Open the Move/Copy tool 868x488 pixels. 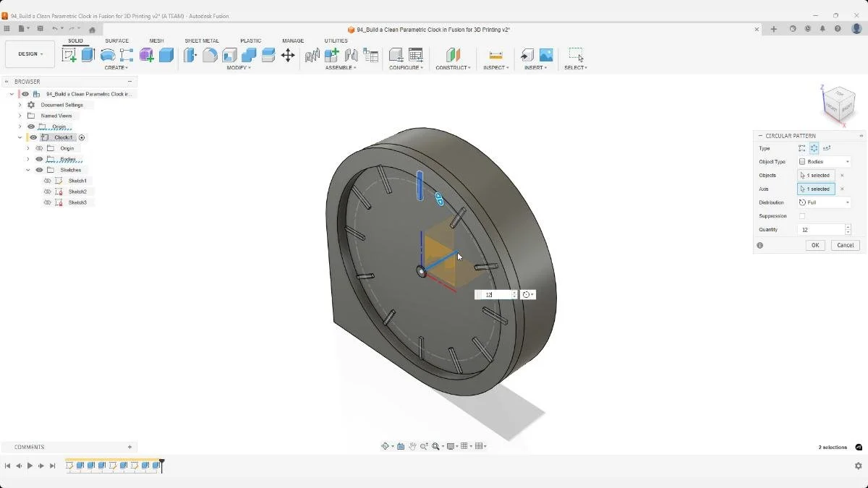pyautogui.click(x=288, y=55)
